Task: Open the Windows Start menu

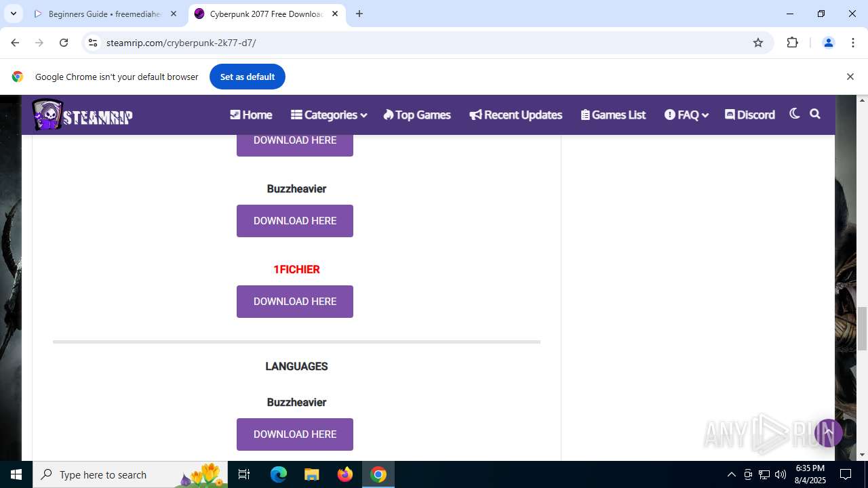Action: pos(16,474)
